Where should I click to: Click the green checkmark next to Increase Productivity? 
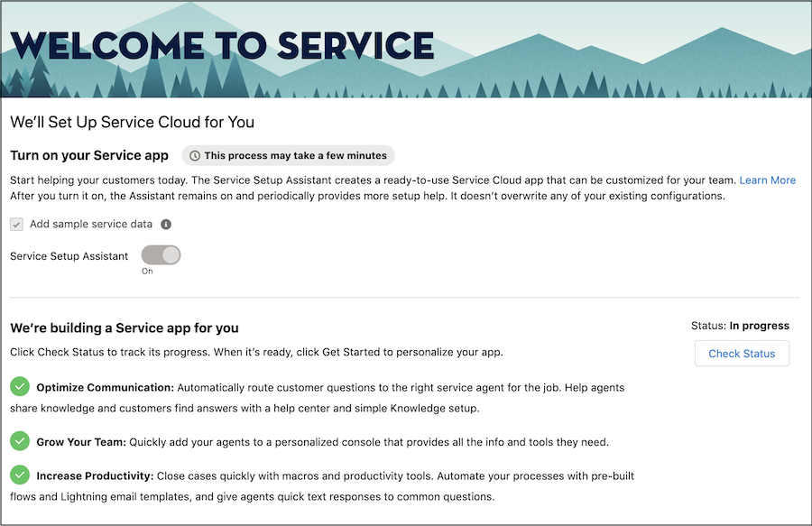click(20, 475)
